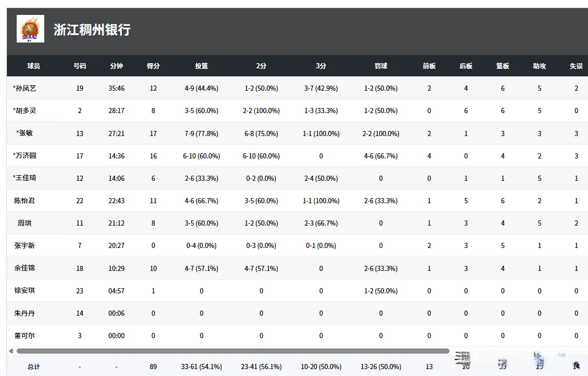The height and width of the screenshot is (376, 588).
Task: Sort players by 篮板 rebounds column
Action: 502,66
